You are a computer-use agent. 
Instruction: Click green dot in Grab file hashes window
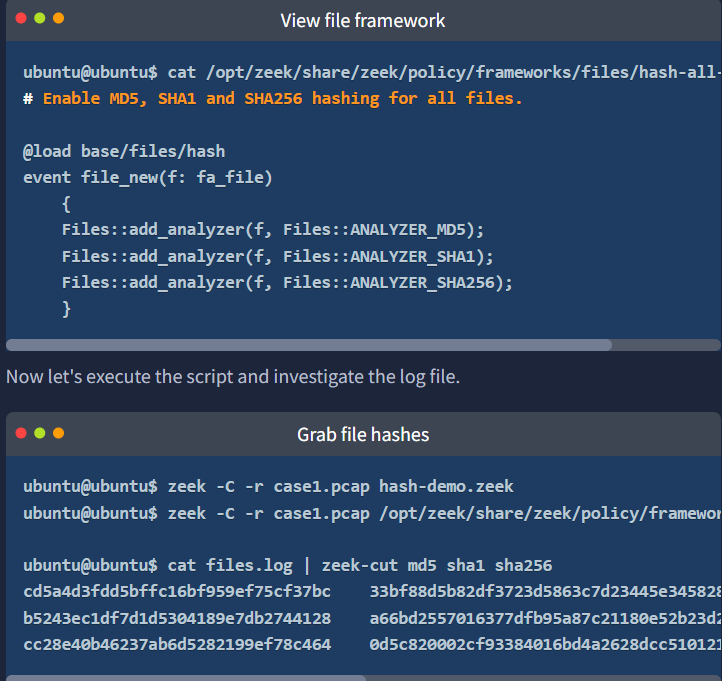(40, 433)
